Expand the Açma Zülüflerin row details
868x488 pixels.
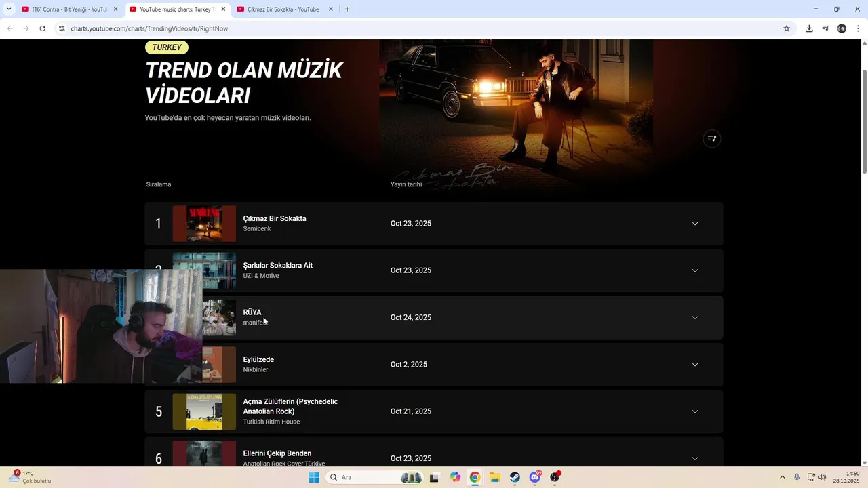(x=695, y=411)
